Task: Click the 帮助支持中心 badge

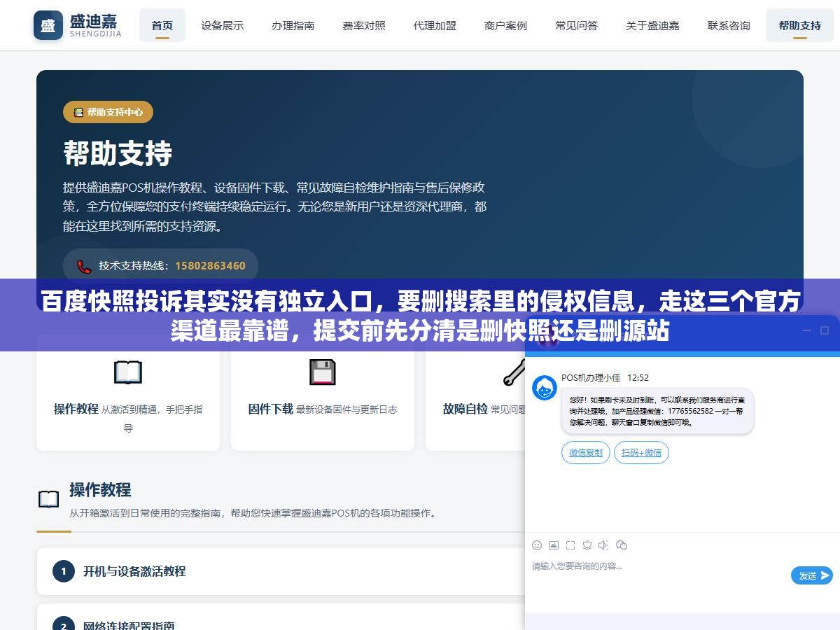Action: 108,112
